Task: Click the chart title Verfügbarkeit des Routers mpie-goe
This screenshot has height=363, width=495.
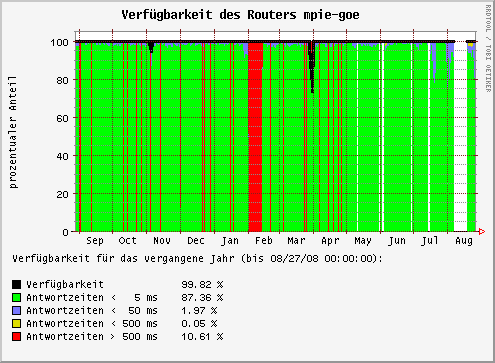Action: [240, 15]
